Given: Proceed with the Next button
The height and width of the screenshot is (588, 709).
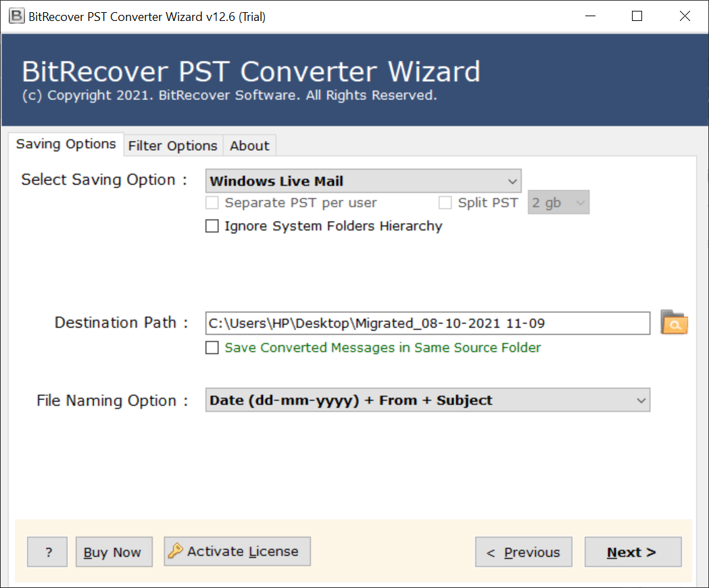Looking at the screenshot, I should click(x=633, y=552).
